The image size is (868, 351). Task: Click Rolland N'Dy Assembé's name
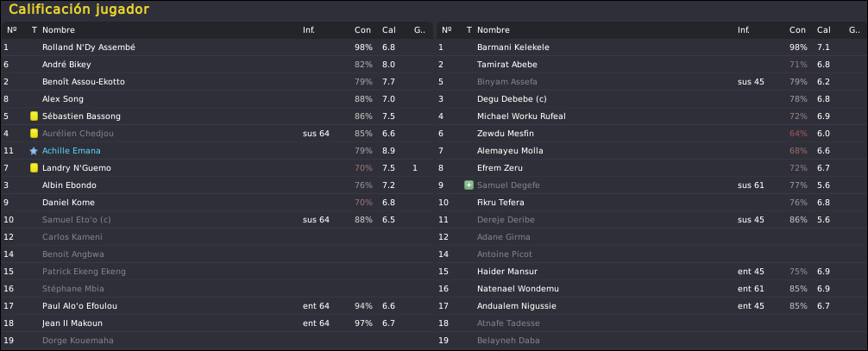89,47
